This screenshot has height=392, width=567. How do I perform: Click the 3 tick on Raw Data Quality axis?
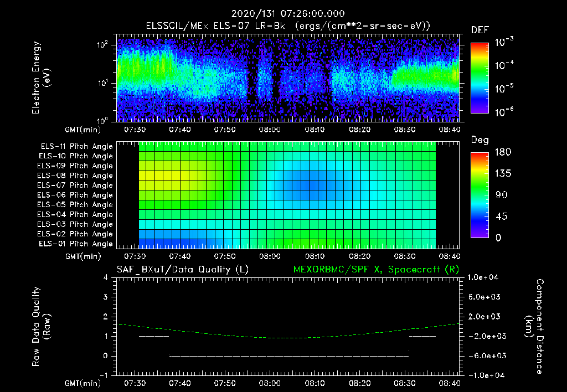point(106,297)
